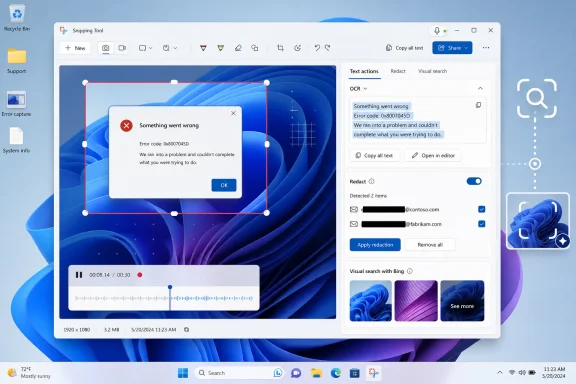Viewport: 576px width, 384px height.
Task: Toggle the Redact switch off
Action: (474, 181)
